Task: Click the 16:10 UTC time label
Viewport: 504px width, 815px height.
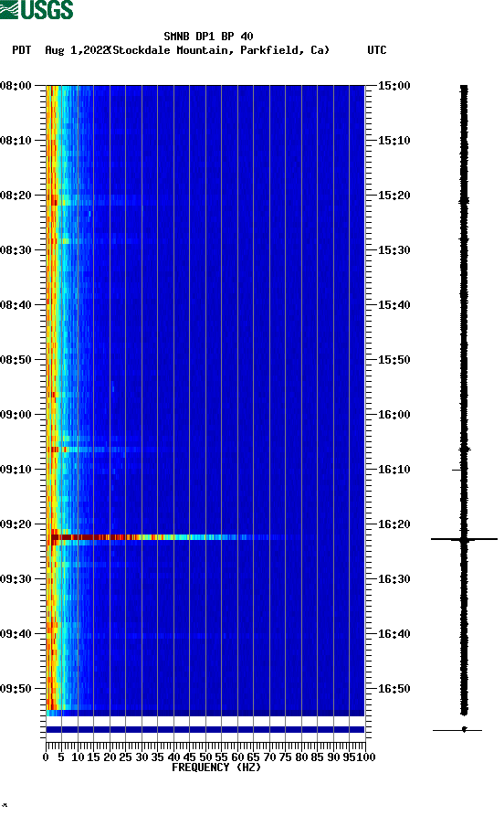Action: click(394, 470)
